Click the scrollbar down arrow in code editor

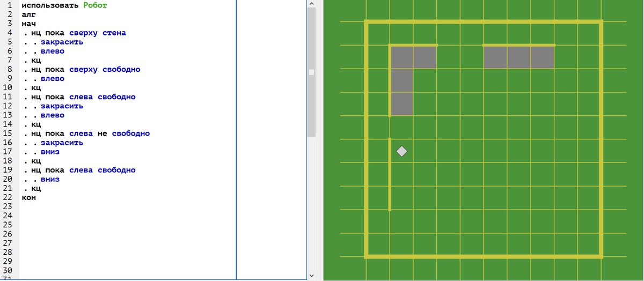point(312,275)
